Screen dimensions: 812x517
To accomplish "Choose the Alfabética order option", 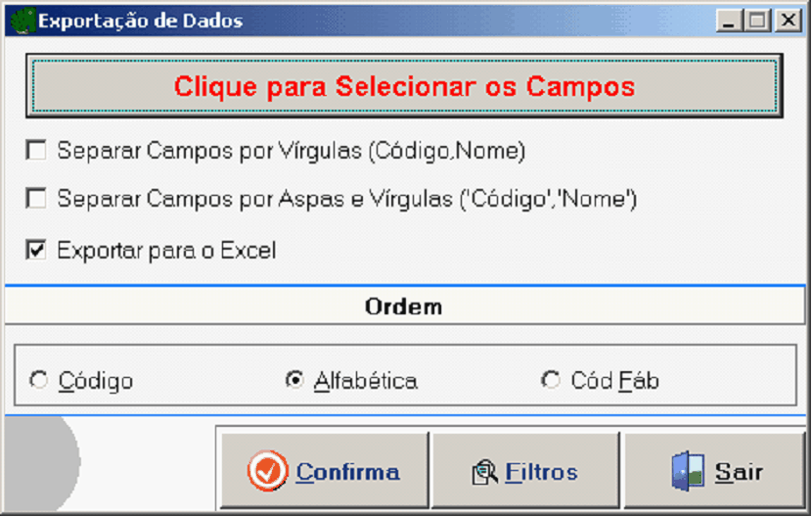I will coord(294,380).
